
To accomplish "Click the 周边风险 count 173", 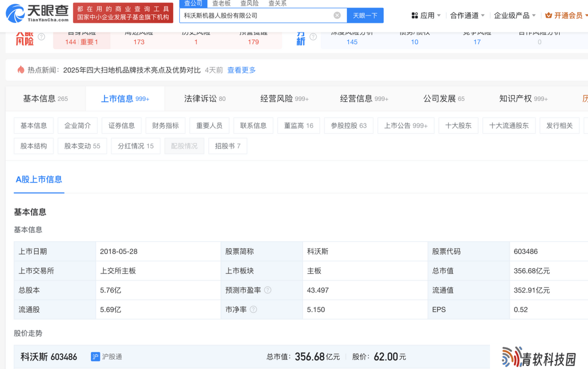I will tap(139, 42).
